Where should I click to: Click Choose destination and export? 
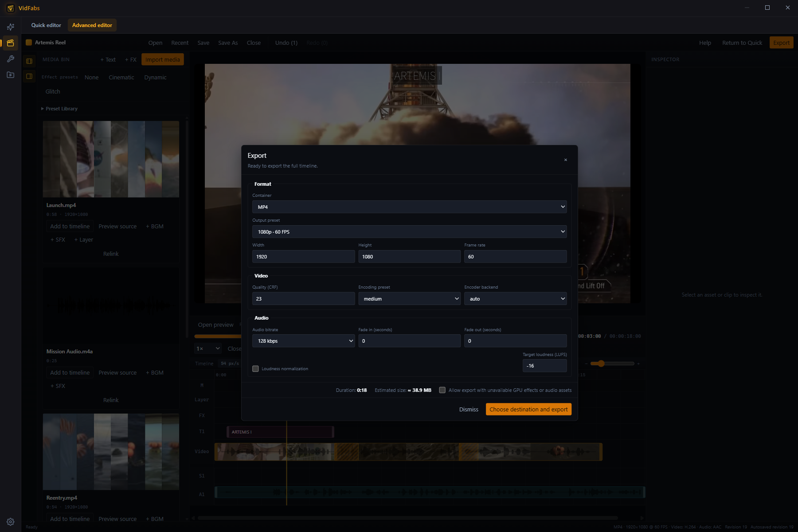point(528,409)
